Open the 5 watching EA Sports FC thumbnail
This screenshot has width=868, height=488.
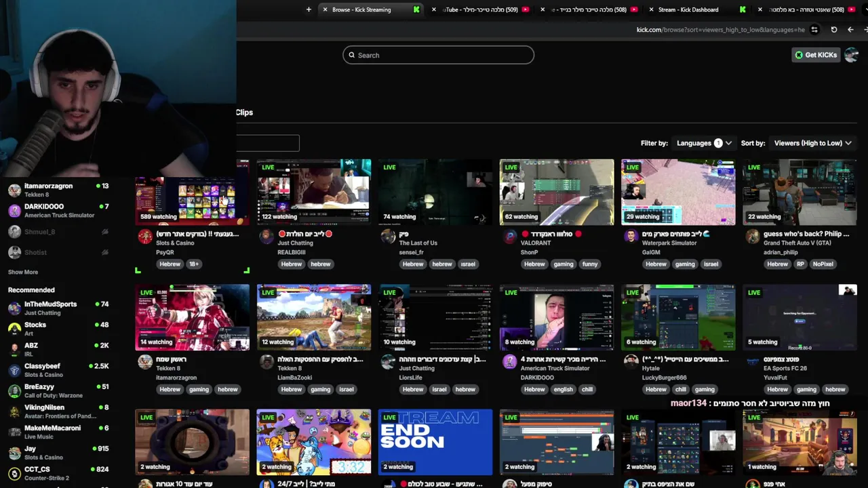[x=800, y=317]
